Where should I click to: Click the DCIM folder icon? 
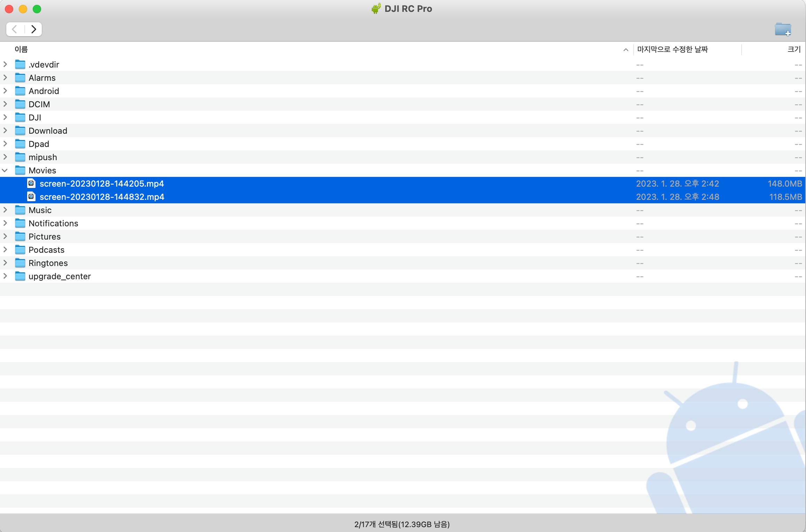tap(20, 104)
